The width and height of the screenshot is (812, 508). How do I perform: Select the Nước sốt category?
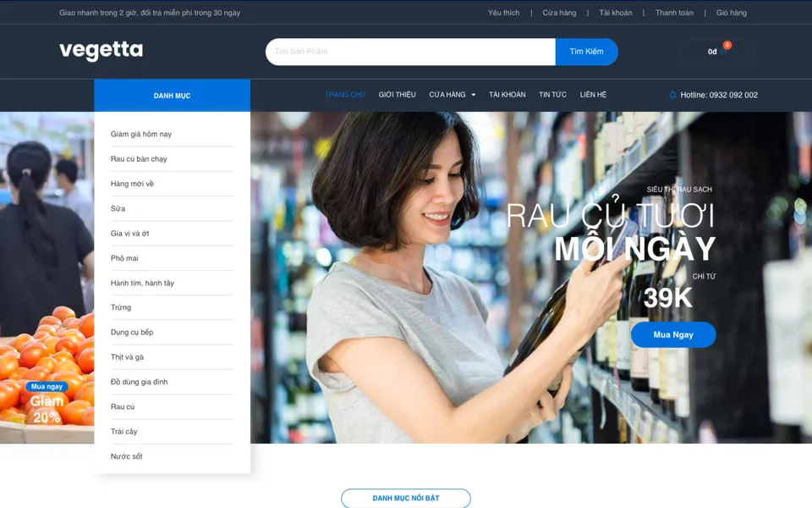click(126, 456)
